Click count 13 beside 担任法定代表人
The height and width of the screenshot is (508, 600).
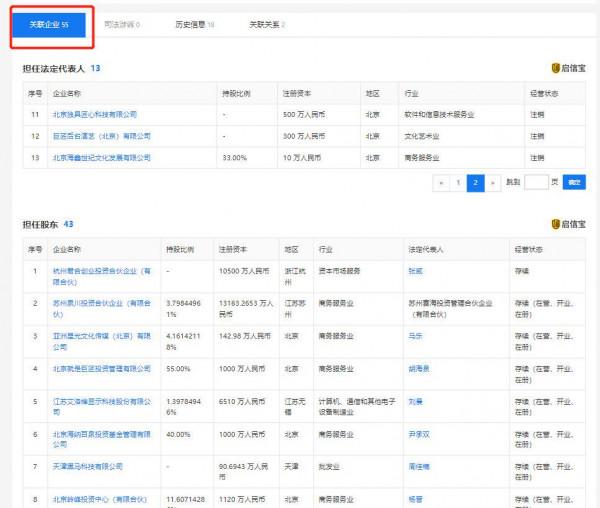tap(95, 68)
